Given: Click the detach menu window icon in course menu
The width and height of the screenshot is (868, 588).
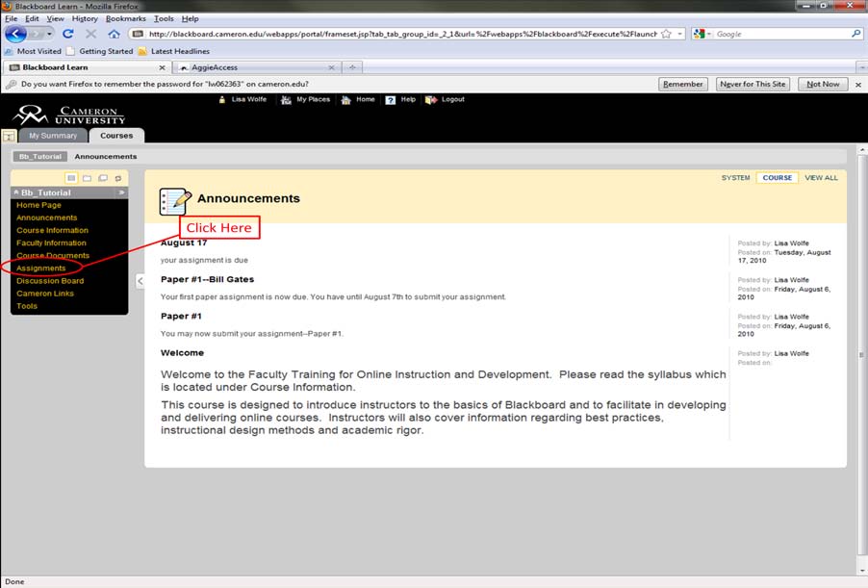Looking at the screenshot, I should click(x=103, y=178).
